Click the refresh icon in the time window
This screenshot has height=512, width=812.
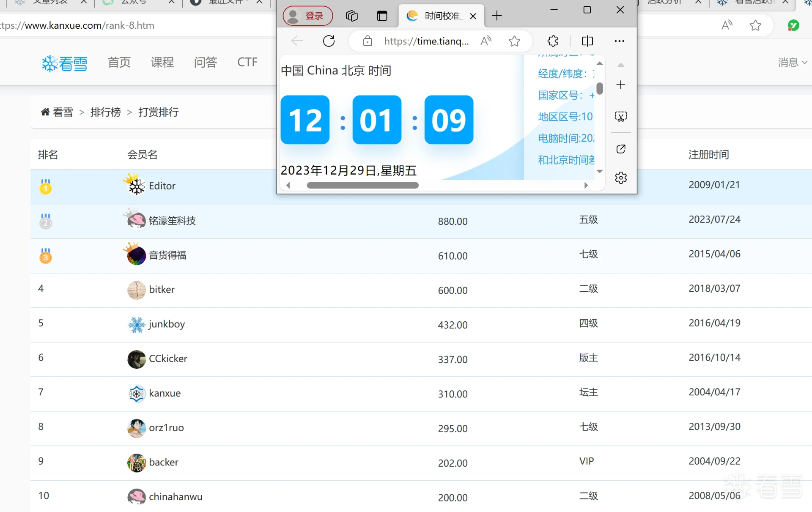point(329,41)
